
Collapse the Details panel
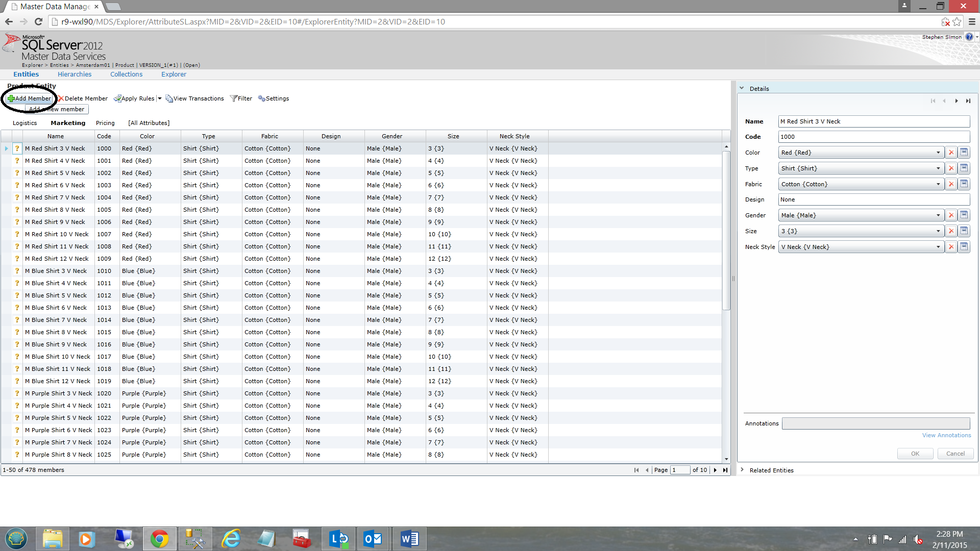tap(742, 88)
